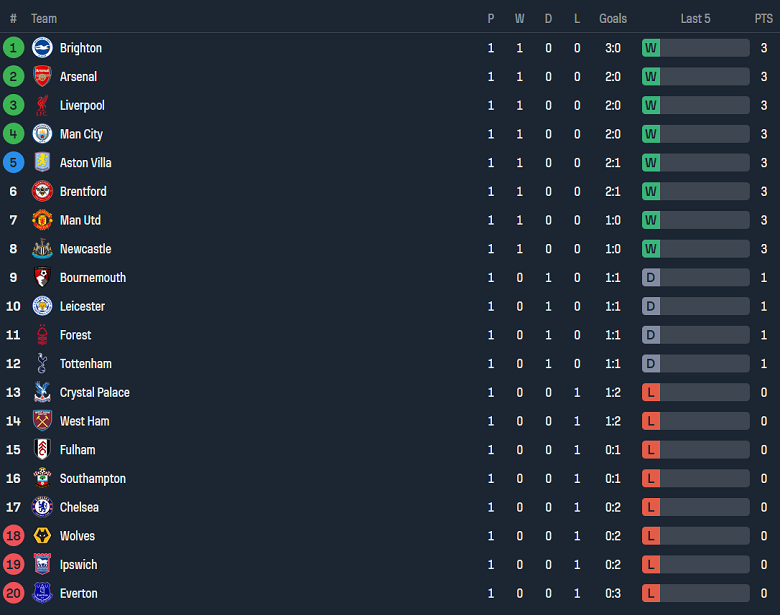780x615 pixels.
Task: Click Bournemouth's grey D result badge
Action: tap(651, 278)
